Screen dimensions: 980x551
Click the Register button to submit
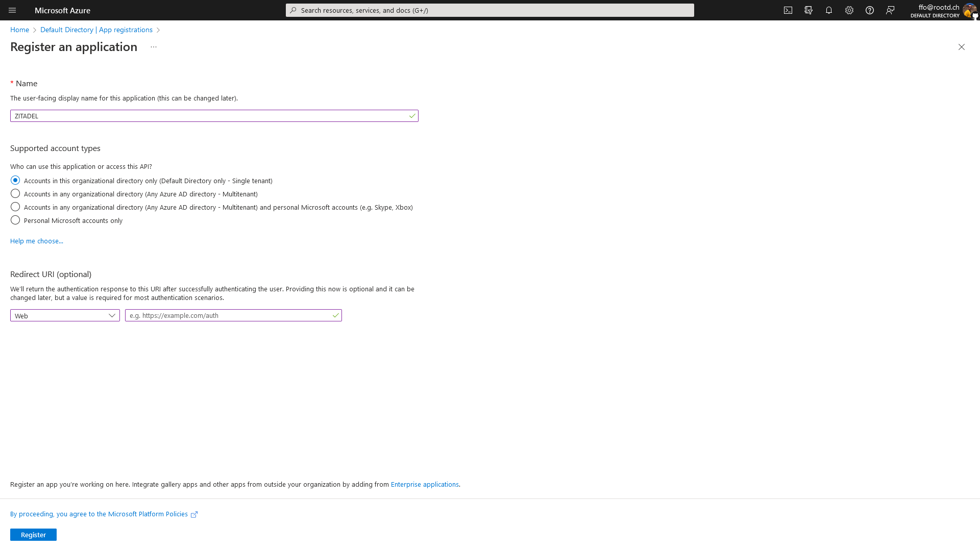point(33,534)
